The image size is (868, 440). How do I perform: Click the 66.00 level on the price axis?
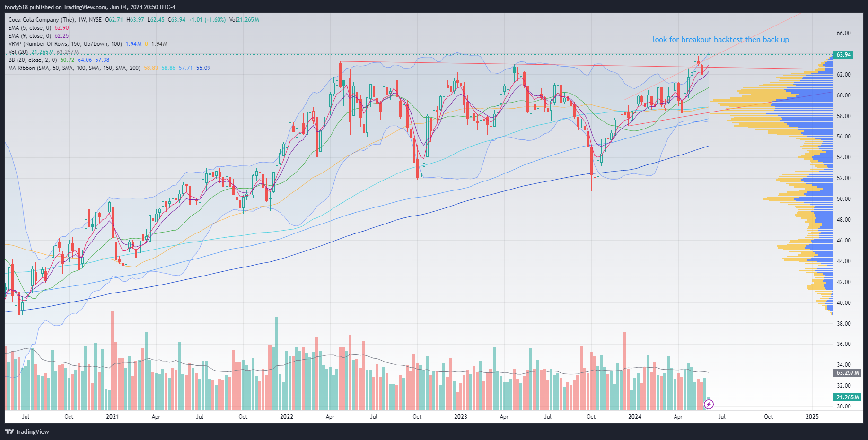pyautogui.click(x=843, y=33)
